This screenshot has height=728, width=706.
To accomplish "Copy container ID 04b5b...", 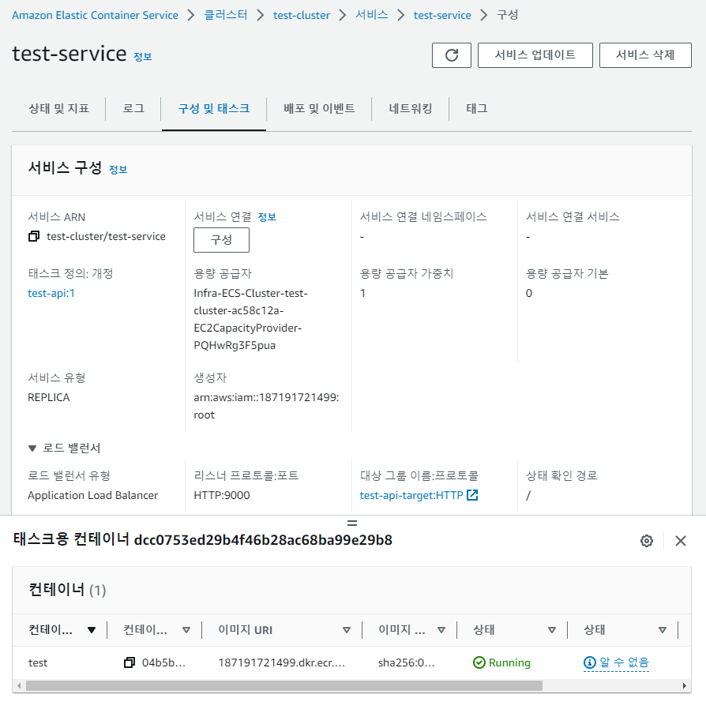I will click(130, 662).
